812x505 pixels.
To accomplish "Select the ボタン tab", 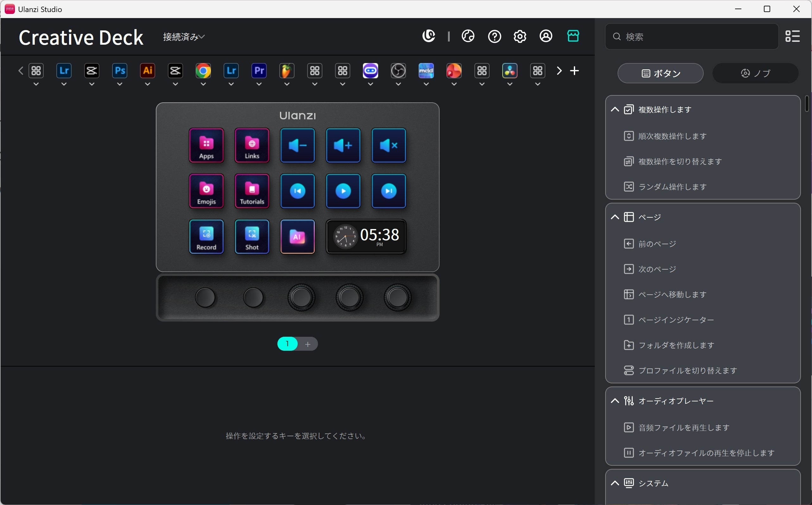I will pyautogui.click(x=660, y=73).
